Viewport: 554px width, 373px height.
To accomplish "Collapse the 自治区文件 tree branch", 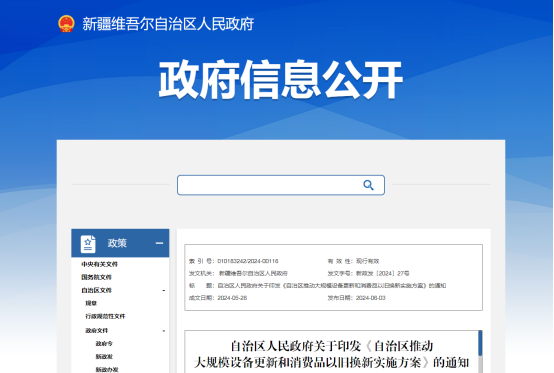I will tap(164, 290).
